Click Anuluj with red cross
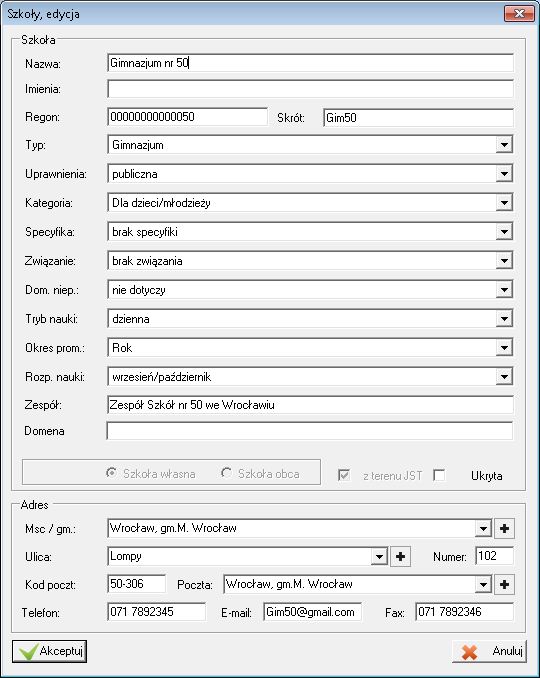This screenshot has width=540, height=678. [489, 651]
